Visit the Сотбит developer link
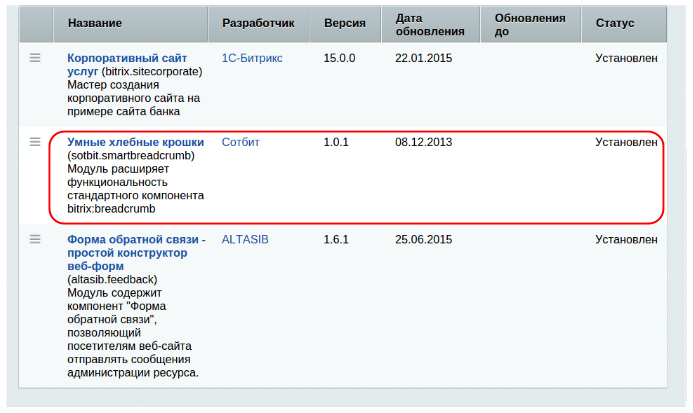This screenshot has height=413, width=693. 240,142
